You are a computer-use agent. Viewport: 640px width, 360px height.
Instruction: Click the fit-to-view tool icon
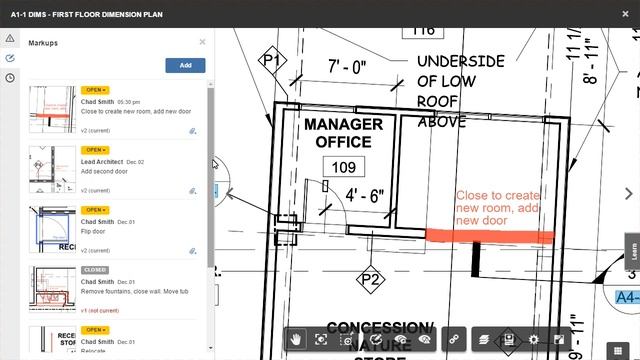(x=321, y=339)
